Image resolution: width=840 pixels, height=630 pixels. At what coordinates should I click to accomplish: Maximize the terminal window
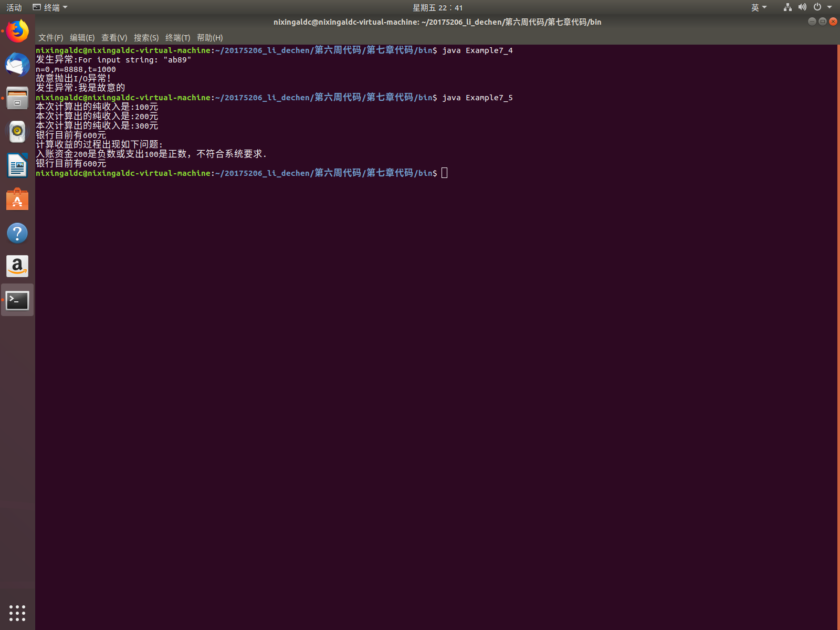823,22
